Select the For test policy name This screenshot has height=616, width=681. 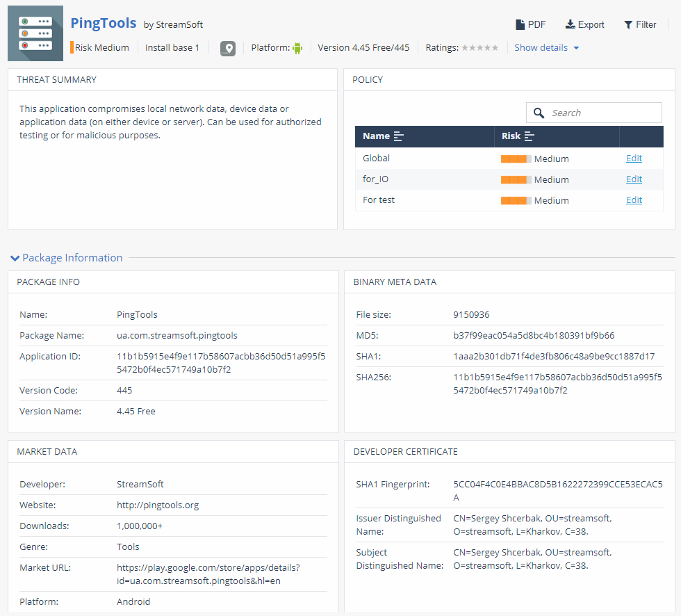click(x=379, y=200)
